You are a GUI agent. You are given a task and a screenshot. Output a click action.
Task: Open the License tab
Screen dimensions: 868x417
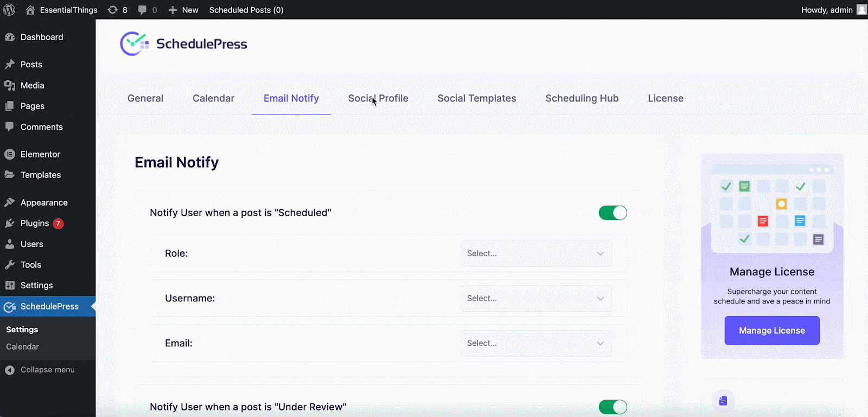[x=666, y=98]
